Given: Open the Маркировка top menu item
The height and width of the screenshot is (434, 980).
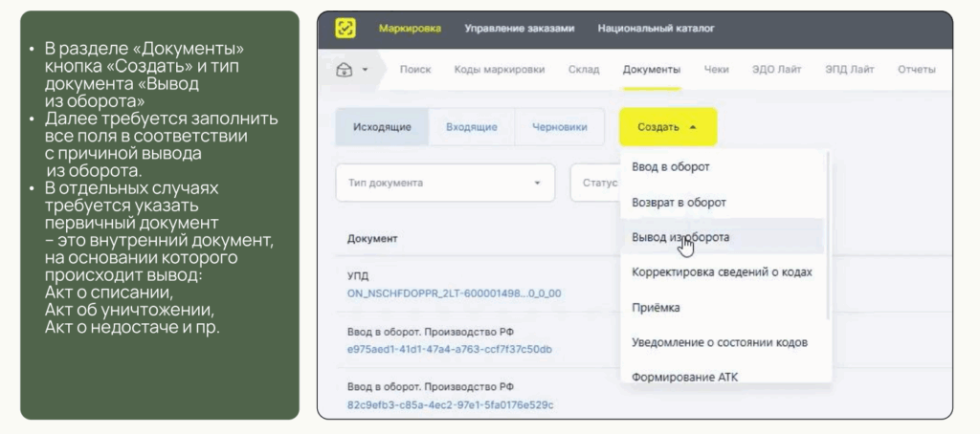Looking at the screenshot, I should coord(410,29).
